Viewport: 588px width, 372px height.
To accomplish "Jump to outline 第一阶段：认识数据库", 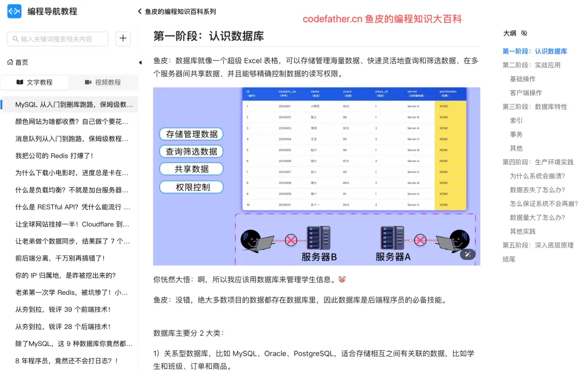I will click(535, 51).
